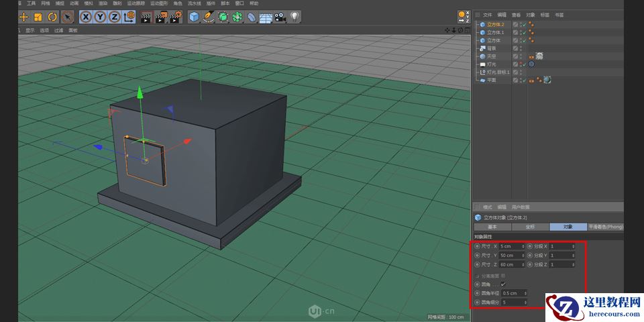This screenshot has height=322, width=644.
Task: Click the 尺寸 Y 50 cm field
Action: click(512, 256)
